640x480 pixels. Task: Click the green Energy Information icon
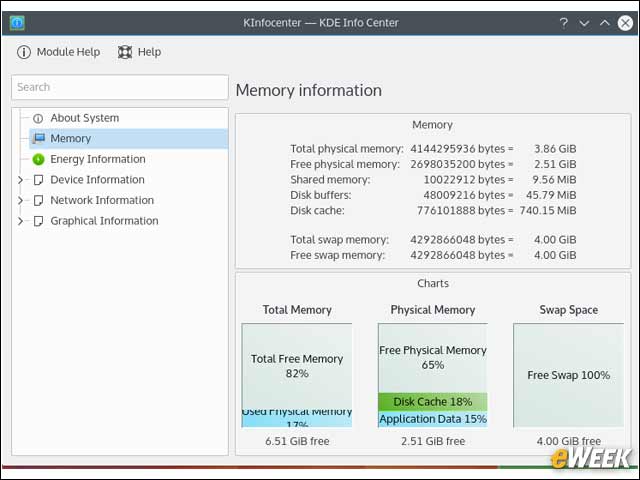point(38,159)
